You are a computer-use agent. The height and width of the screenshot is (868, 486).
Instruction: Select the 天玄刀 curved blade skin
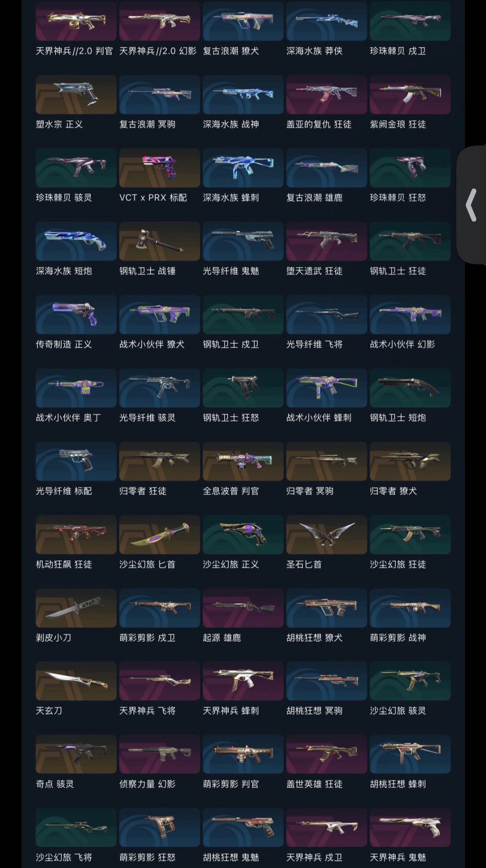[x=76, y=681]
